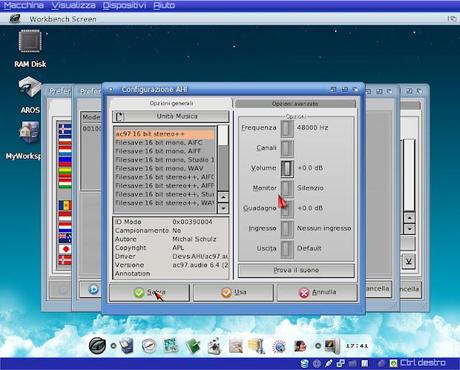460x370 pixels.
Task: Select the Japan flag in the background window
Action: [x=65, y=249]
